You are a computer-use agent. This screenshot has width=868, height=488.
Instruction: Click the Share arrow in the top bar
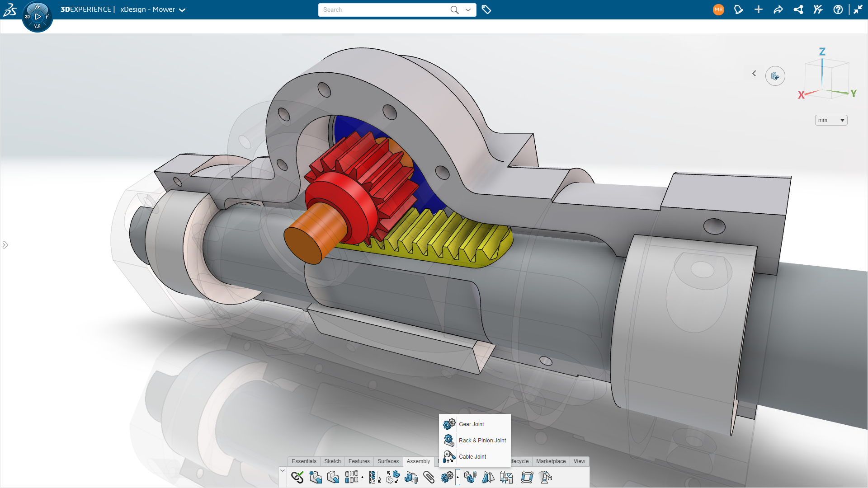click(x=778, y=9)
